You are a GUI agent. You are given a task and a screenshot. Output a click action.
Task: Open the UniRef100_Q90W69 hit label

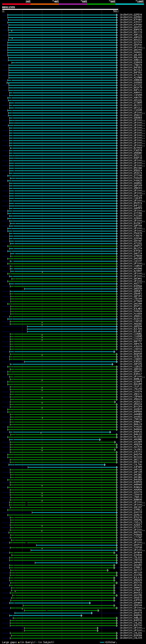131,603
